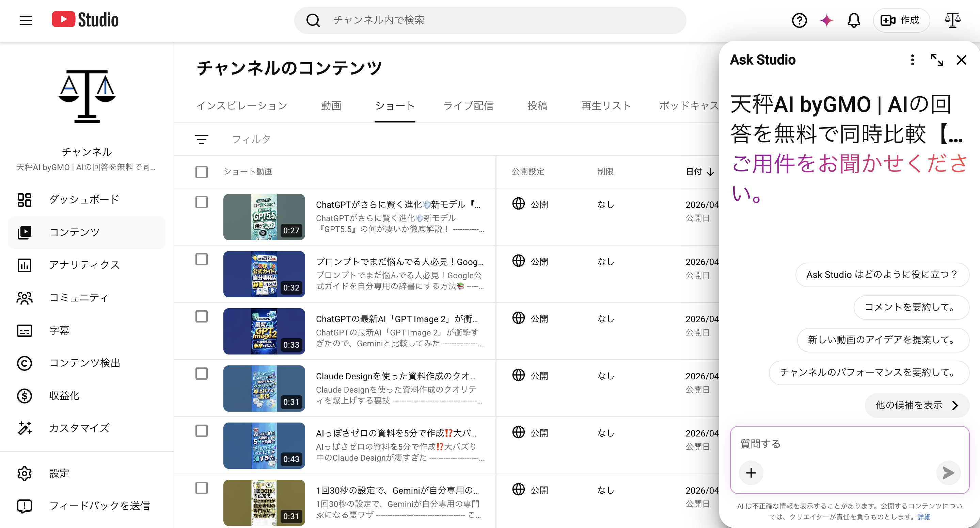Image resolution: width=980 pixels, height=528 pixels.
Task: Open Community (コミュニティ)
Action: point(87,298)
